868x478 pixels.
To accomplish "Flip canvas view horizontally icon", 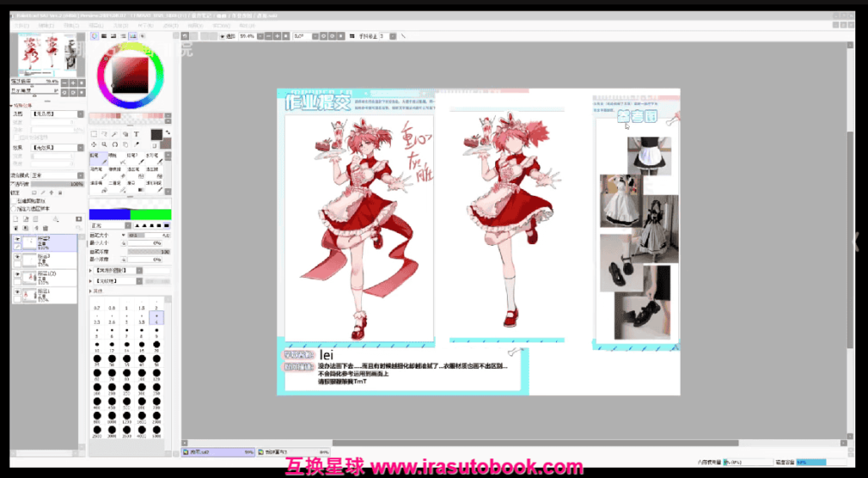I will (x=352, y=36).
